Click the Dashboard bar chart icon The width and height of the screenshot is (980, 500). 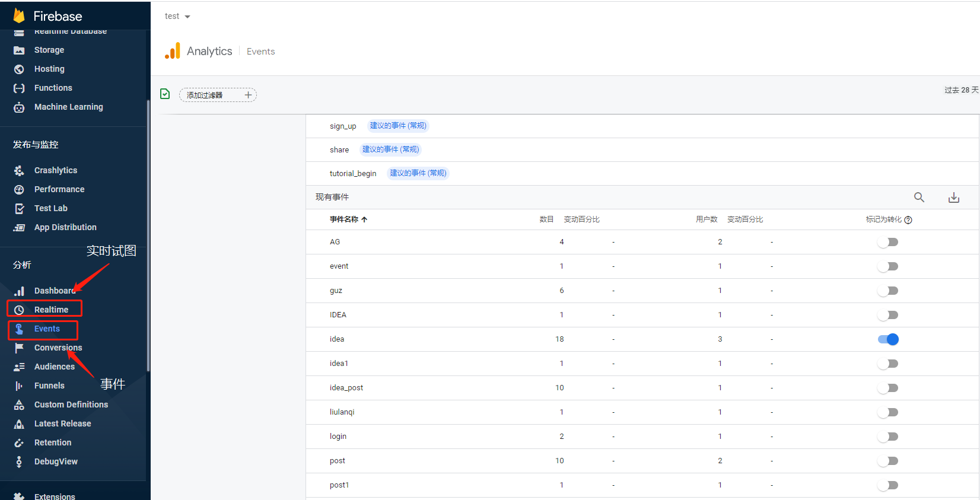(x=19, y=291)
